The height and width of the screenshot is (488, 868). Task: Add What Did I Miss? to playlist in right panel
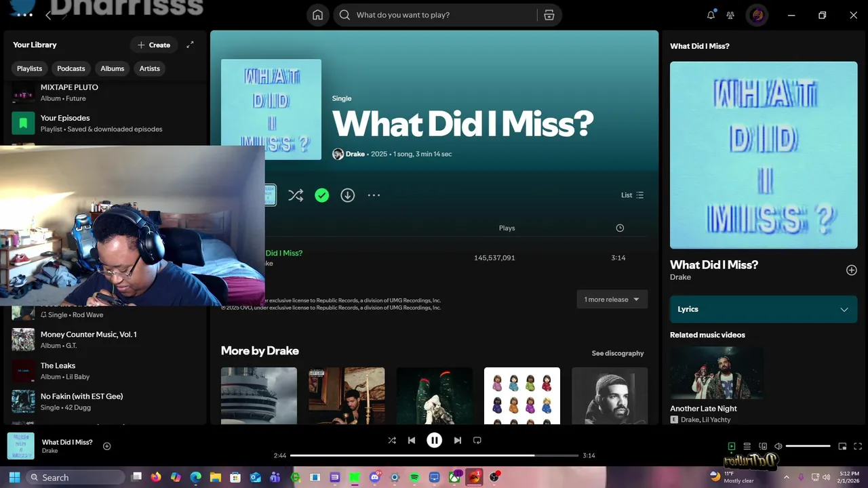tap(852, 270)
